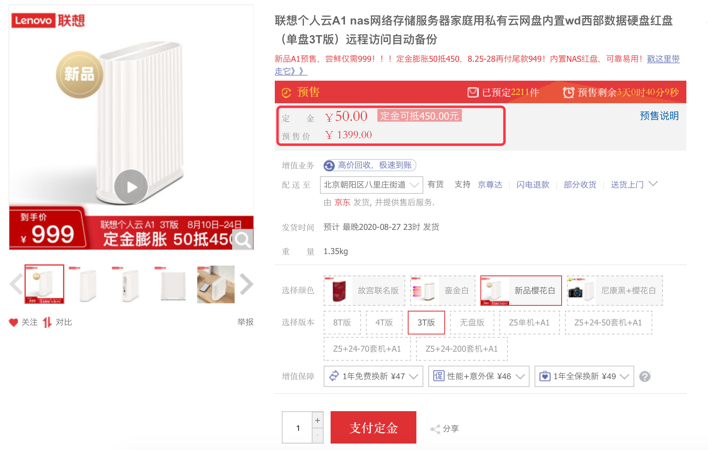The width and height of the screenshot is (708, 450).
Task: Open the 北京朝阳区八里庄街道 delivery address dropdown
Action: 371,185
